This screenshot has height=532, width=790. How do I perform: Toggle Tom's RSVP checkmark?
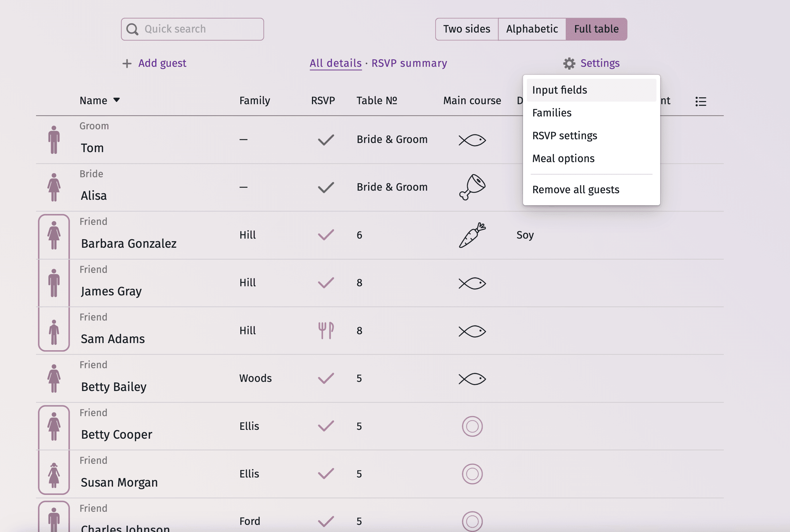tap(326, 140)
